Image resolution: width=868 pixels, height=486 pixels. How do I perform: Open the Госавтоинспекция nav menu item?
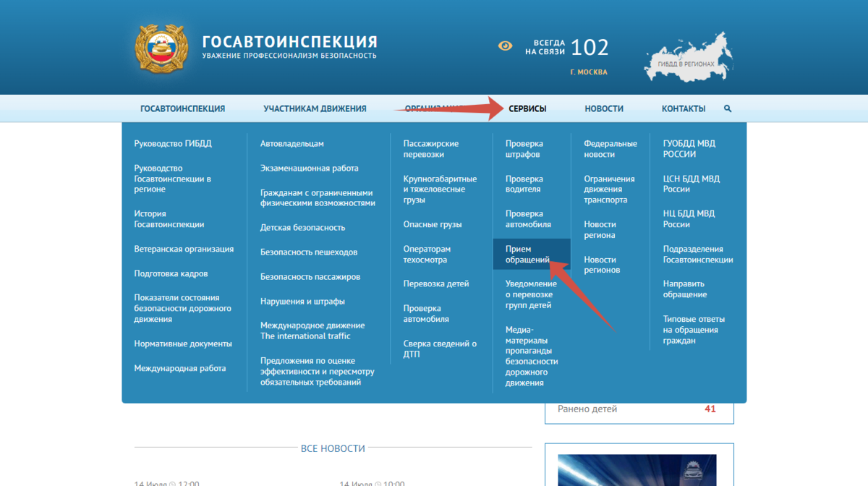pos(182,108)
